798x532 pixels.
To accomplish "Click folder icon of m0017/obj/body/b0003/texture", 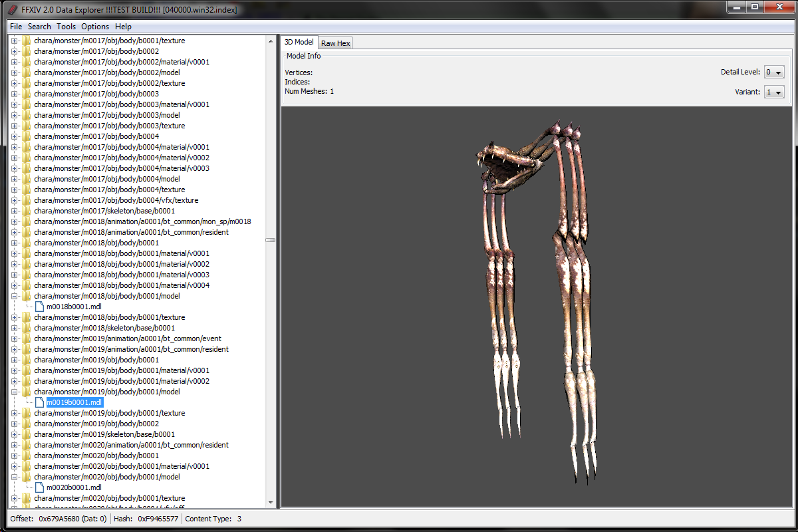I will pyautogui.click(x=27, y=126).
